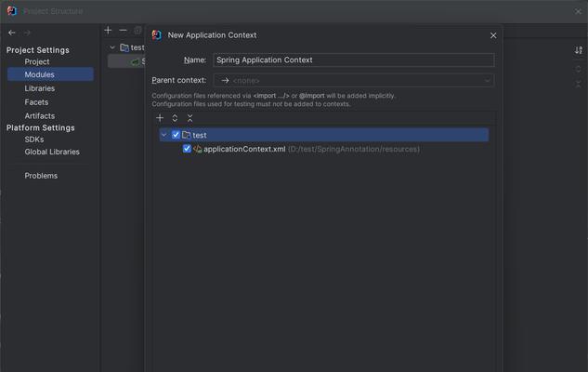The width and height of the screenshot is (588, 372).
Task: Click the collapse icon on right edge panel
Action: point(579,84)
